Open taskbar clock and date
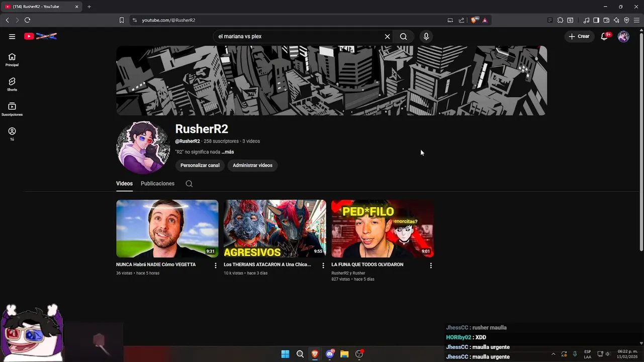 point(627,354)
